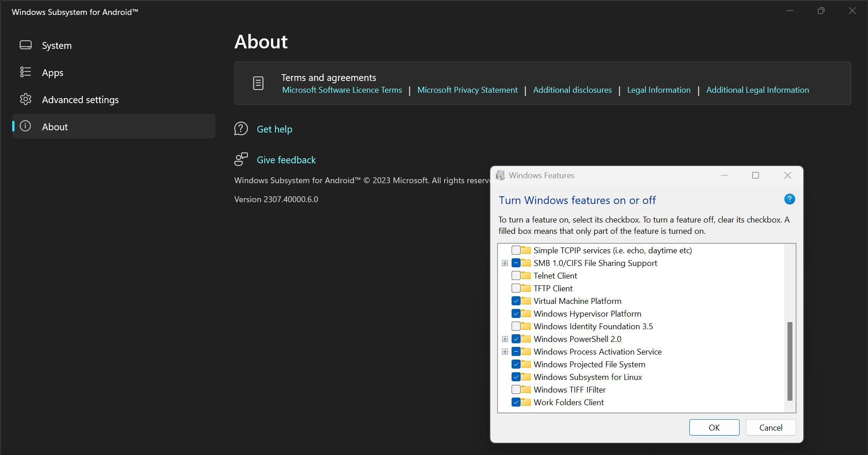This screenshot has height=455, width=868.
Task: Uncheck Windows Hypervisor Platform checkbox
Action: [x=516, y=313]
